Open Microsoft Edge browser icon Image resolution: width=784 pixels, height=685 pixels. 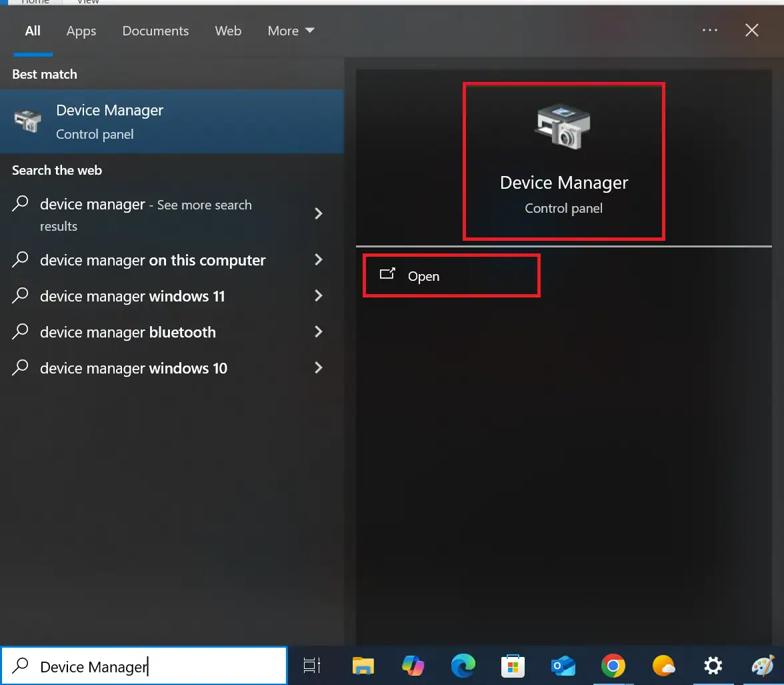coord(463,666)
